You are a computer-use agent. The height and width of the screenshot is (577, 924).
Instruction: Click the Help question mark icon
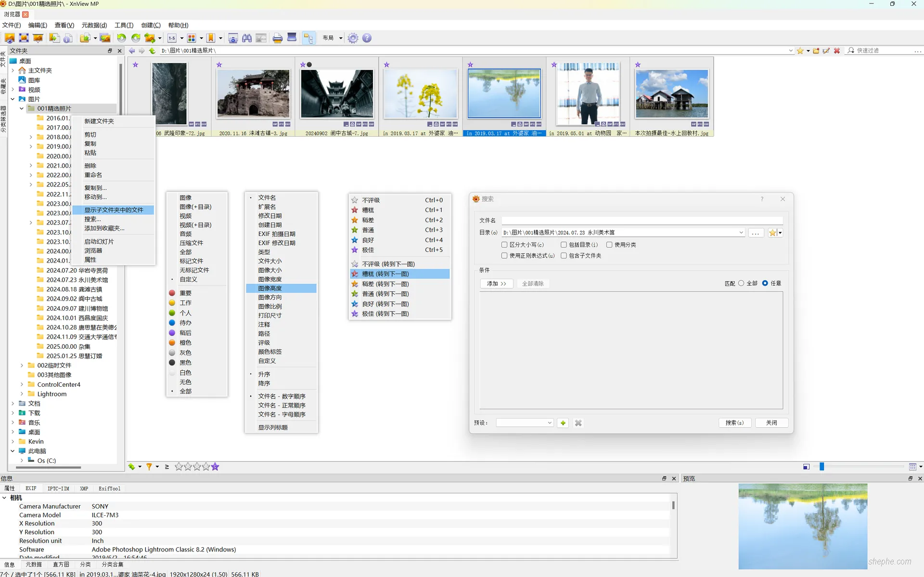tap(367, 38)
